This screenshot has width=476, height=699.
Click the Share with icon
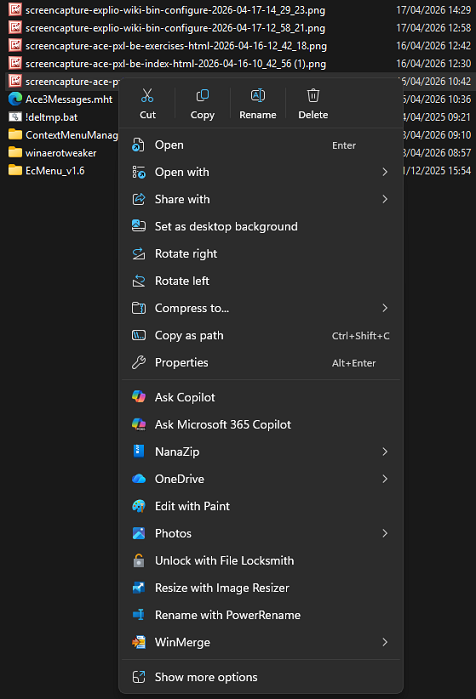[x=139, y=199]
